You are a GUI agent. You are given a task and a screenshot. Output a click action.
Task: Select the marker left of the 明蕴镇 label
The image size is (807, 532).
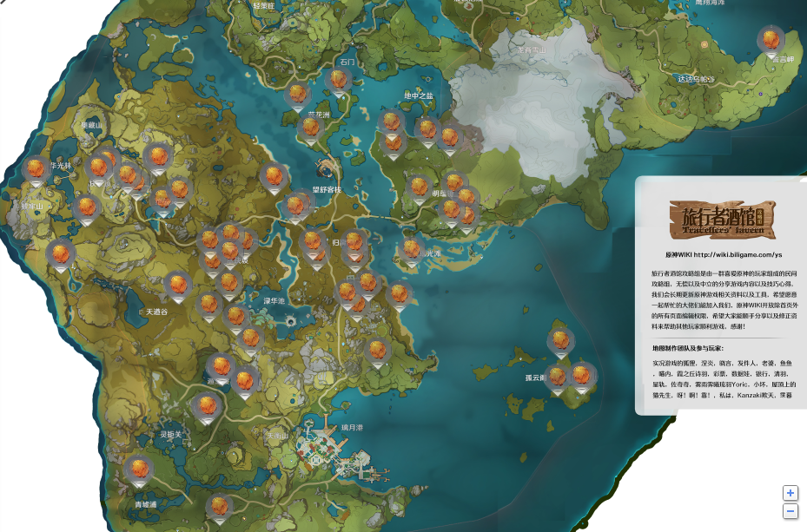(x=419, y=189)
